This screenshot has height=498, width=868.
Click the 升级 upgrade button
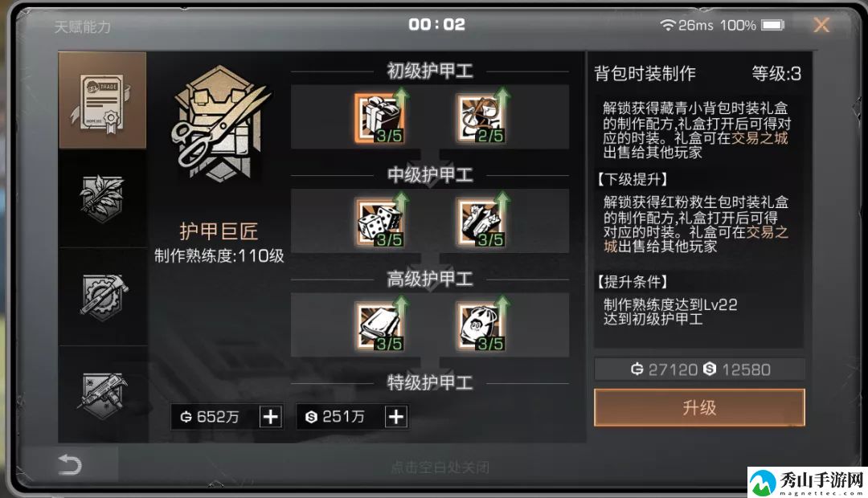[699, 408]
